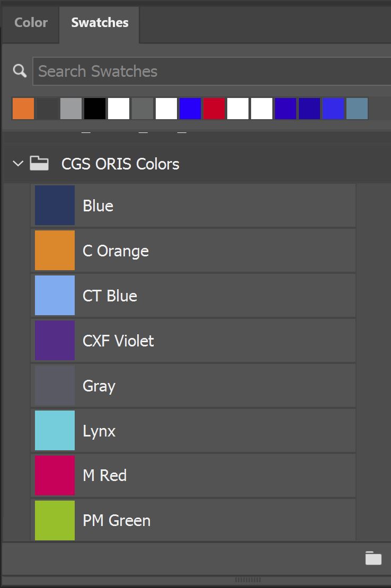Select the CT Blue swatch

[x=54, y=295]
